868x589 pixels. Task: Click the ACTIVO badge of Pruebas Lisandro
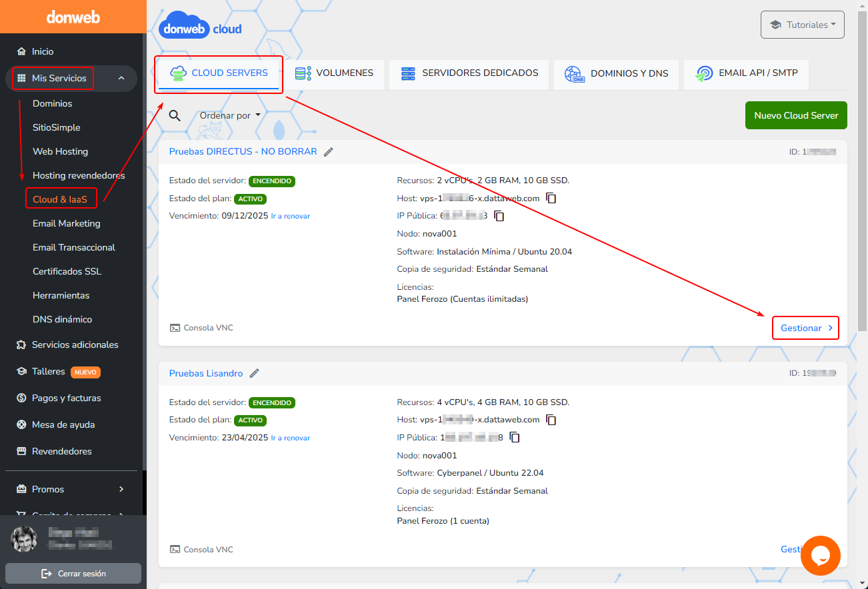[x=251, y=420]
